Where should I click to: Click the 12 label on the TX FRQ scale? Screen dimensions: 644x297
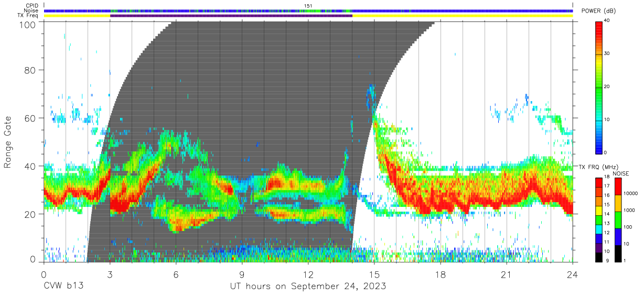tap(606, 233)
